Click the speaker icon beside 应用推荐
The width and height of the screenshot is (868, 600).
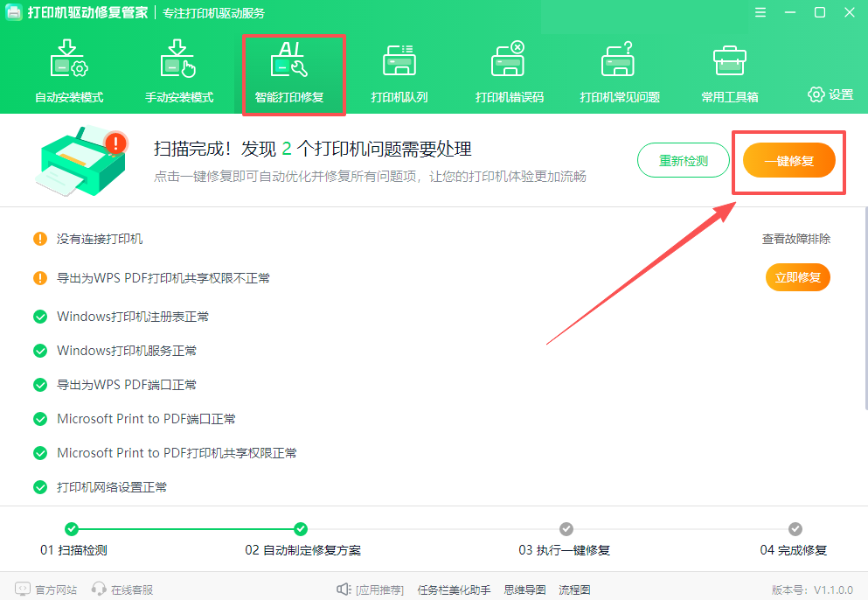pos(344,588)
